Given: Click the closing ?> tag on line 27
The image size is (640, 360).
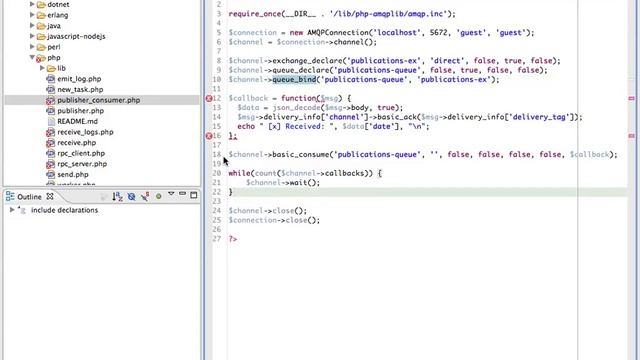Looking at the screenshot, I should coord(233,239).
